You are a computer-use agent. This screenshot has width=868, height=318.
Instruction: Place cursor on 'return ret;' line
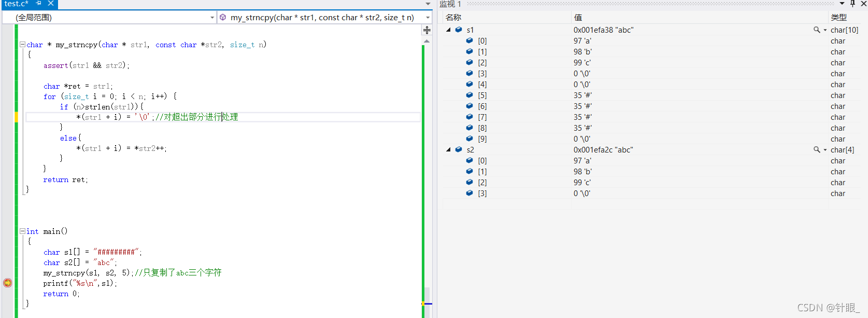coord(66,179)
